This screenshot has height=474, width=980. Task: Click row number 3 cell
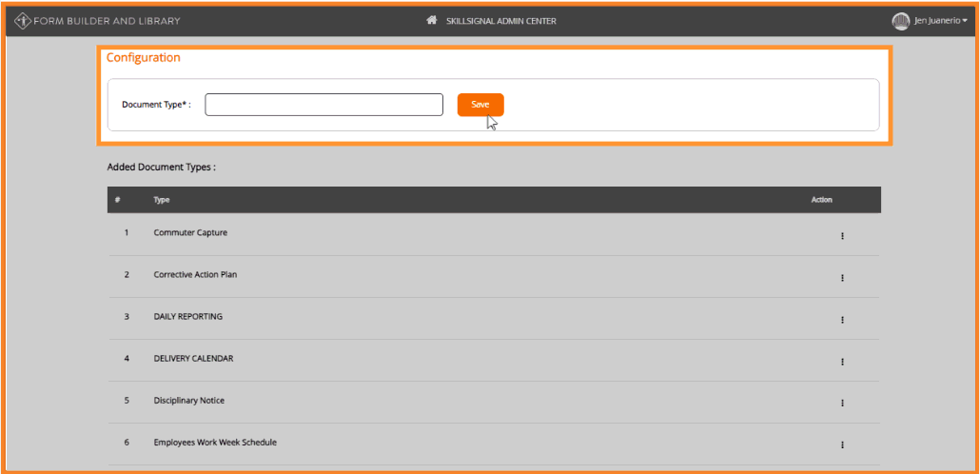click(127, 316)
